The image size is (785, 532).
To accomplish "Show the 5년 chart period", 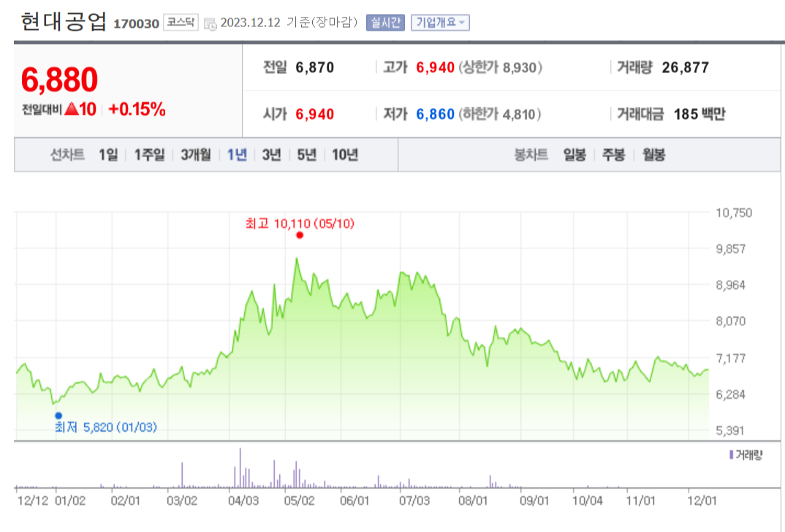I will tap(306, 155).
